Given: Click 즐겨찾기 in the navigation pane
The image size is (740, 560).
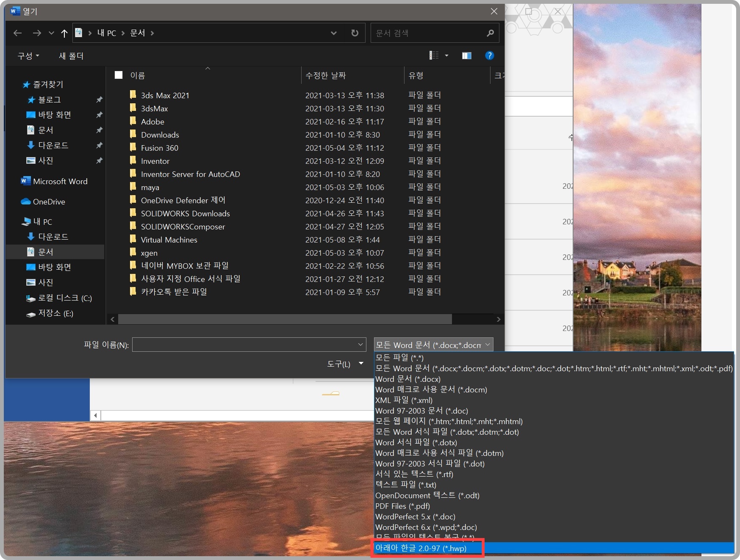Looking at the screenshot, I should pyautogui.click(x=48, y=84).
